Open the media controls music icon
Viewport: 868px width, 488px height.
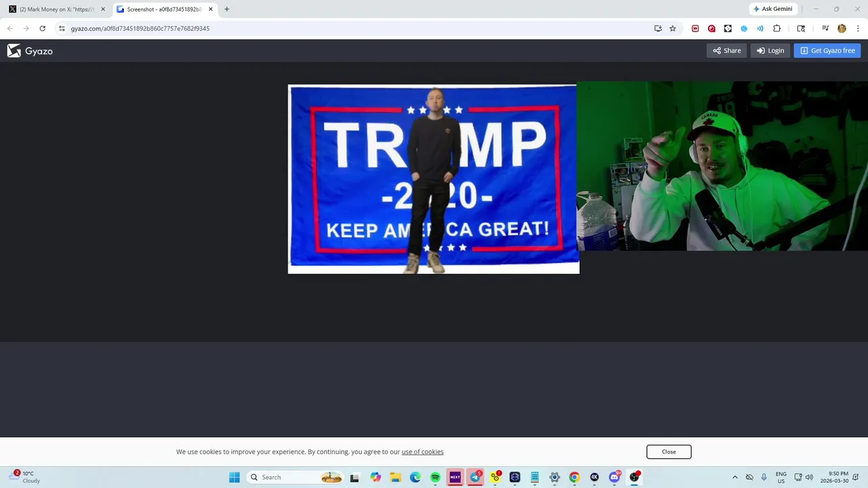pos(825,28)
